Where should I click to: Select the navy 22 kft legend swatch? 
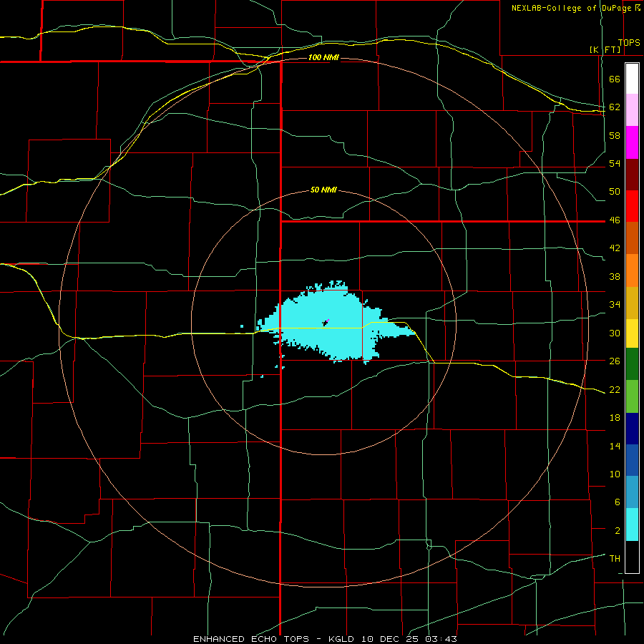coord(632,429)
